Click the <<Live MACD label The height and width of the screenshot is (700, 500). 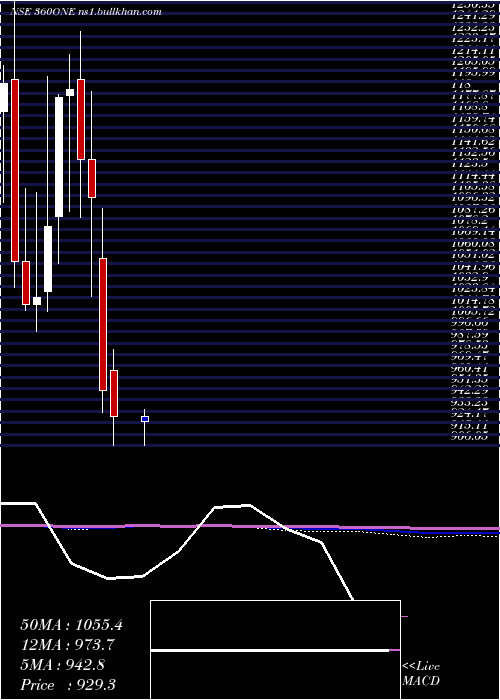[421, 674]
